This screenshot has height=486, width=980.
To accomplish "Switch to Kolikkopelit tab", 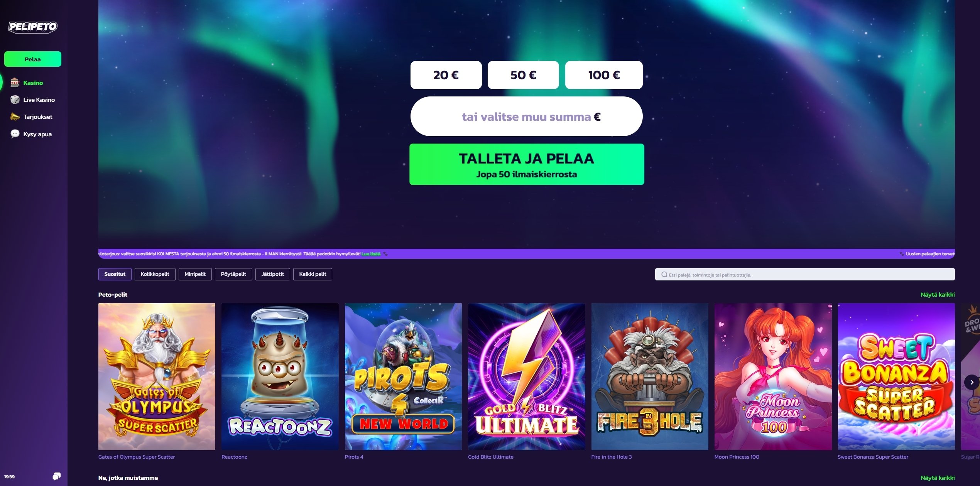I will click(155, 274).
